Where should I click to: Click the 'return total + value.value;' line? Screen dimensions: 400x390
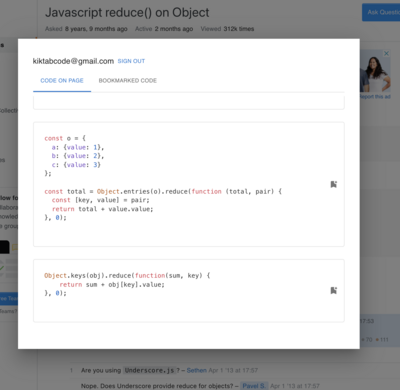pyautogui.click(x=102, y=209)
